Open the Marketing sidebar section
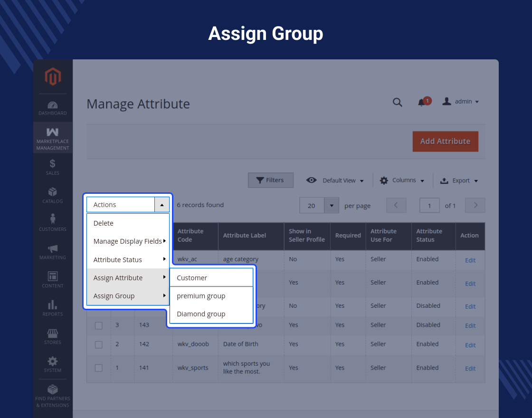 click(x=53, y=252)
